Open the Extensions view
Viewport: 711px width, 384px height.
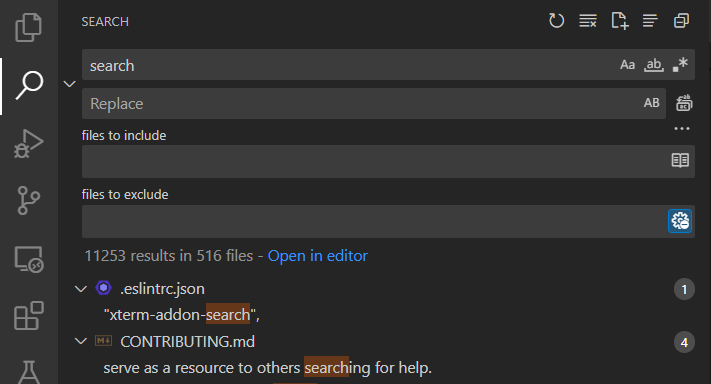(x=29, y=316)
